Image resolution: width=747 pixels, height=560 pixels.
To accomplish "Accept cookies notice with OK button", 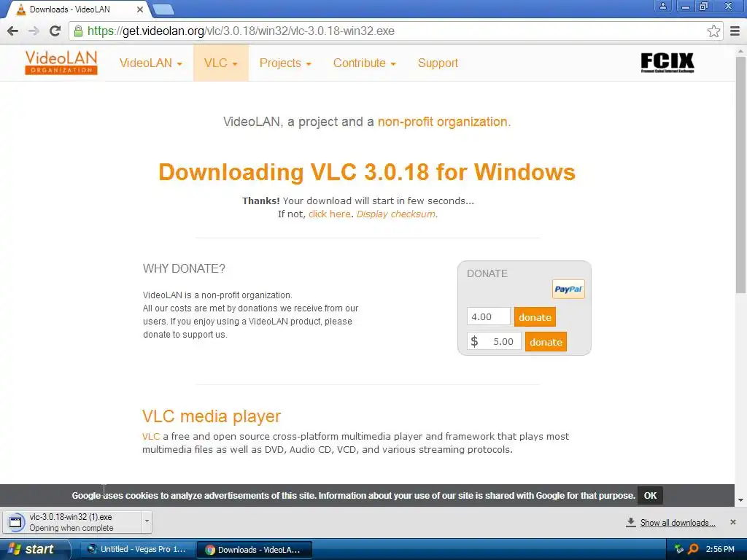I will click(x=650, y=496).
